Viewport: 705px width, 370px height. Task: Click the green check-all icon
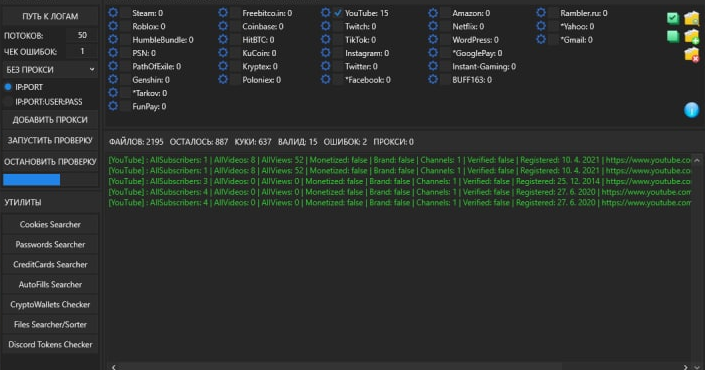point(673,18)
